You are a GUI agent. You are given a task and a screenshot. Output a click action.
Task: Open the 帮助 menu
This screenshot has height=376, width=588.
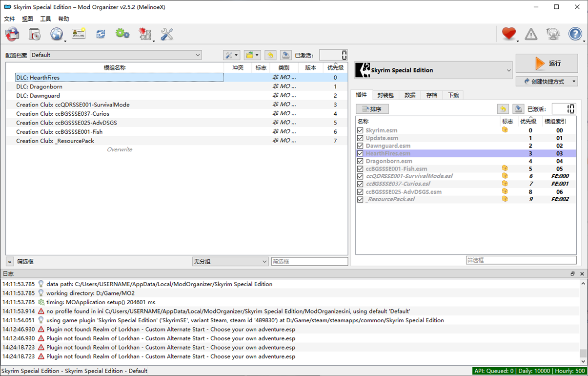[x=63, y=19]
